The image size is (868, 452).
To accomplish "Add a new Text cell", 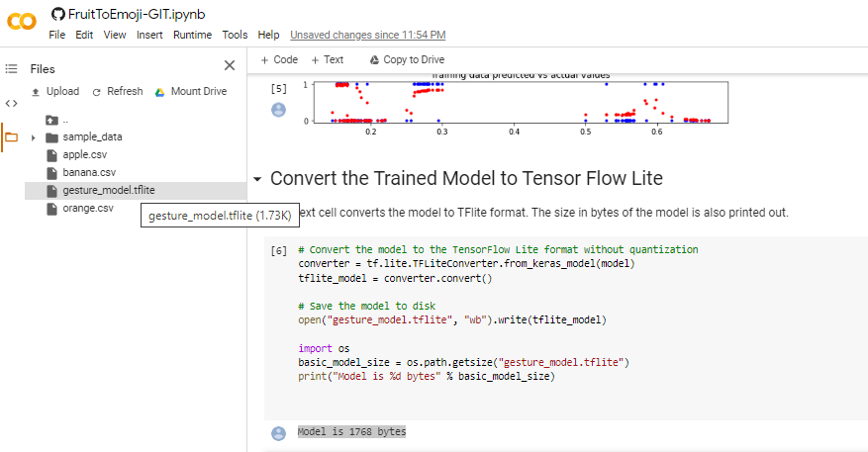I will point(328,60).
